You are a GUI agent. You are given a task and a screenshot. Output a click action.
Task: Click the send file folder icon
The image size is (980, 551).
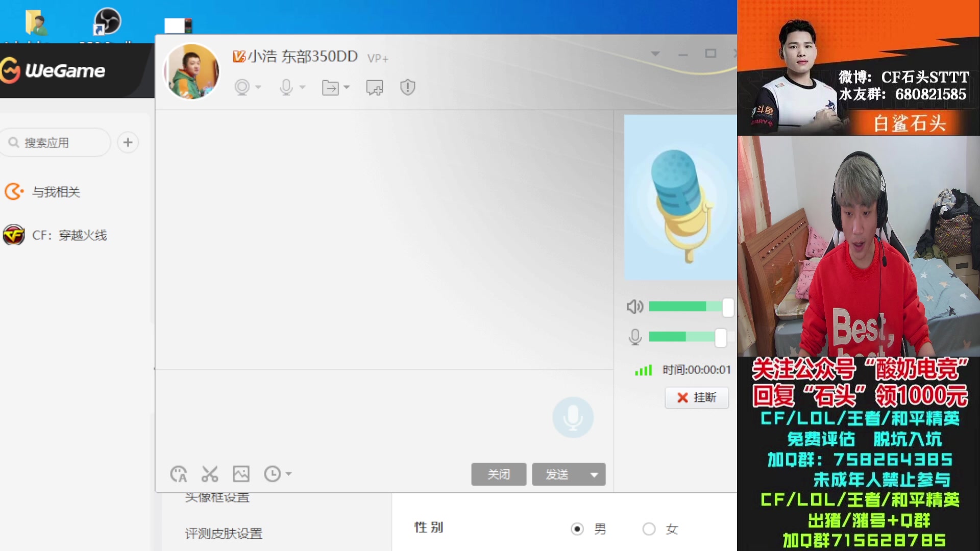pyautogui.click(x=331, y=88)
